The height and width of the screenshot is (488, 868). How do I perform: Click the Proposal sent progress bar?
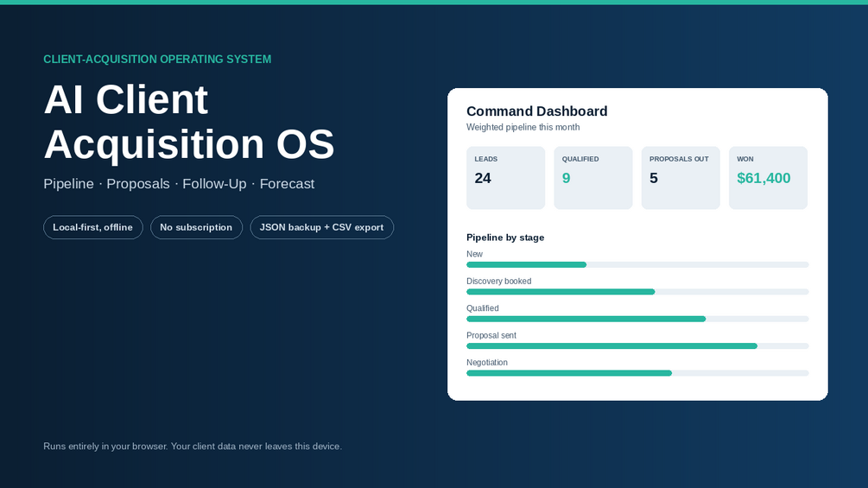pyautogui.click(x=637, y=346)
